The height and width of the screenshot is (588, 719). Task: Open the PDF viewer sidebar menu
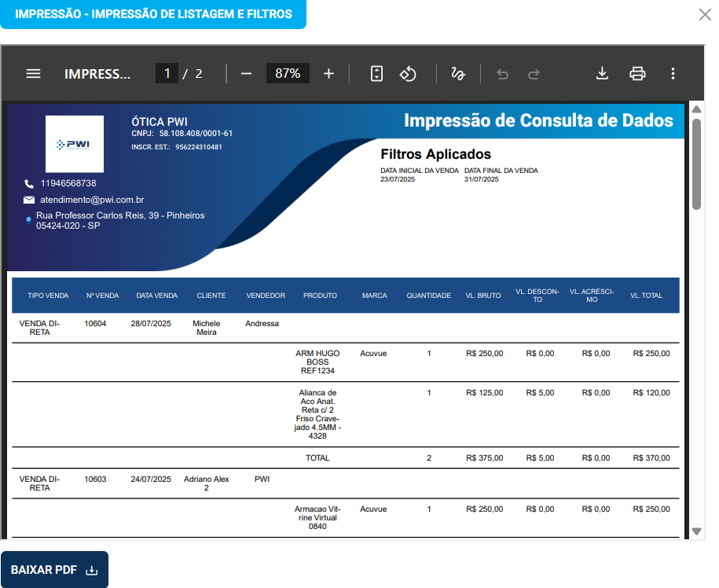33,74
